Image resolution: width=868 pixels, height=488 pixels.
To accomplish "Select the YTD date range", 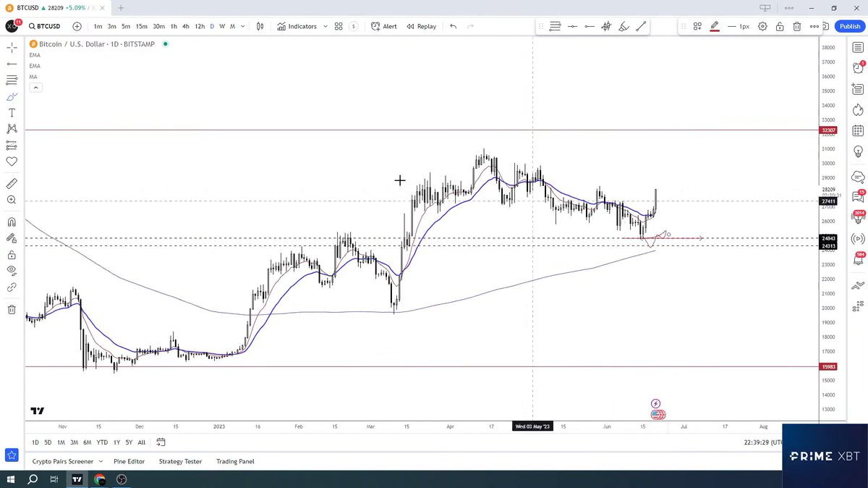I will click(102, 442).
